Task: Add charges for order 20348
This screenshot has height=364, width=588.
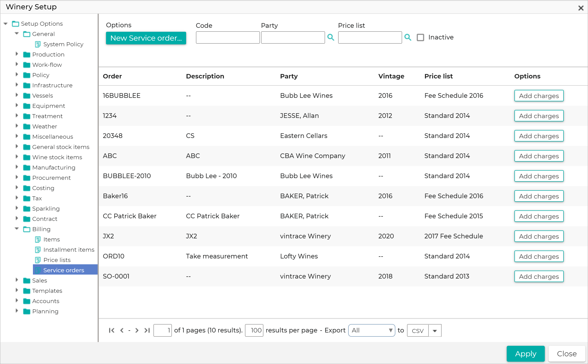Action: 539,136
